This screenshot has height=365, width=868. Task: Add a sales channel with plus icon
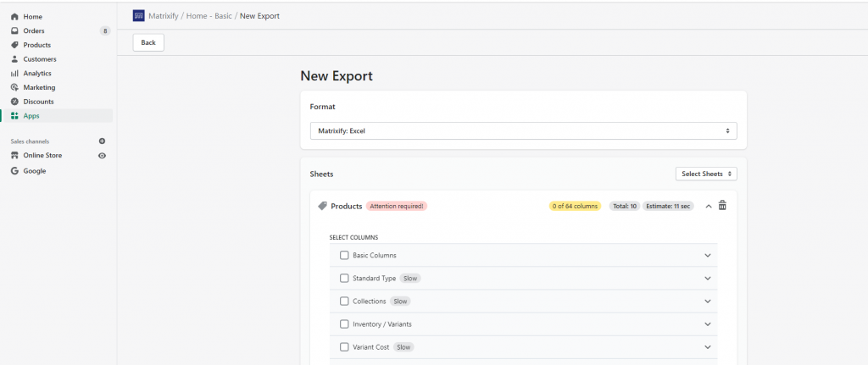pos(102,141)
